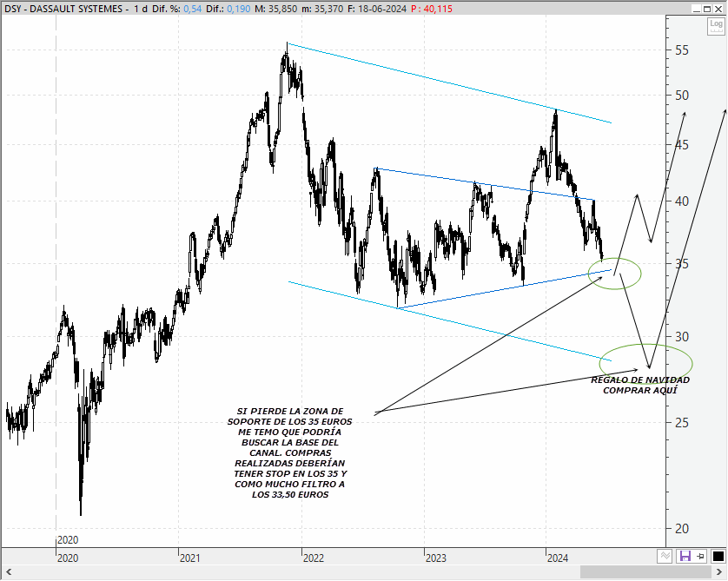Click the DSY - DASSAULT SYSTEMES title
The width and height of the screenshot is (728, 581).
click(63, 9)
